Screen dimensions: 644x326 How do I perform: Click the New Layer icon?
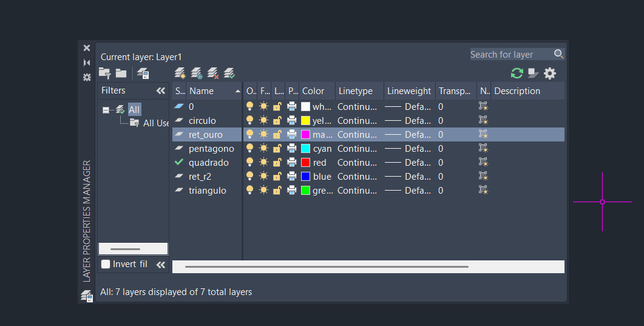(180, 73)
